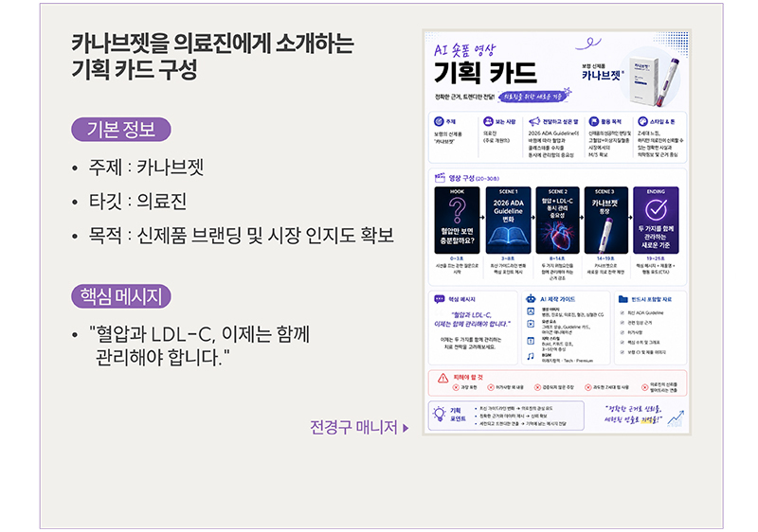Click the X circle next to 과장 표현
The height and width of the screenshot is (532, 758).
coord(456,387)
